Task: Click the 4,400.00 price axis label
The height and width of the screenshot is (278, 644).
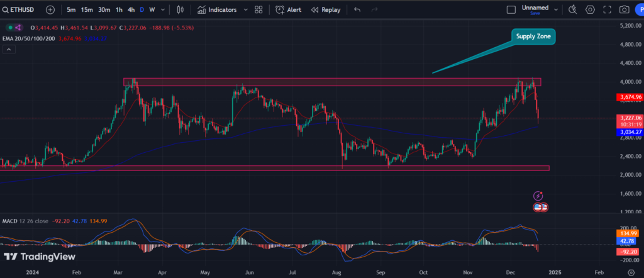Action: 629,63
